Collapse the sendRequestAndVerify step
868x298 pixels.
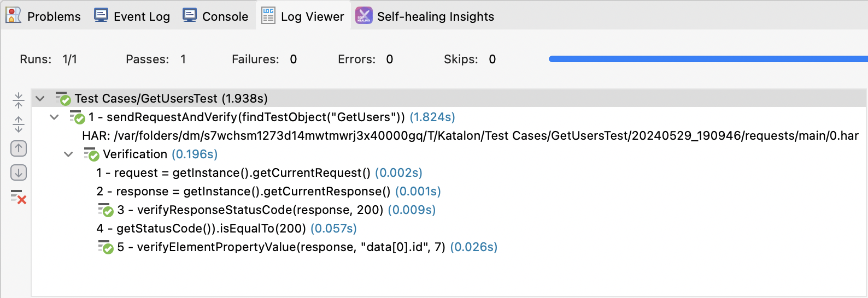[54, 117]
